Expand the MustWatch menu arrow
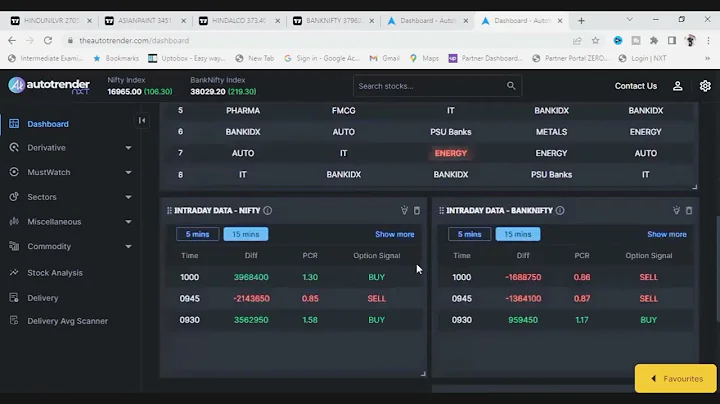The width and height of the screenshot is (720, 404). 128,172
